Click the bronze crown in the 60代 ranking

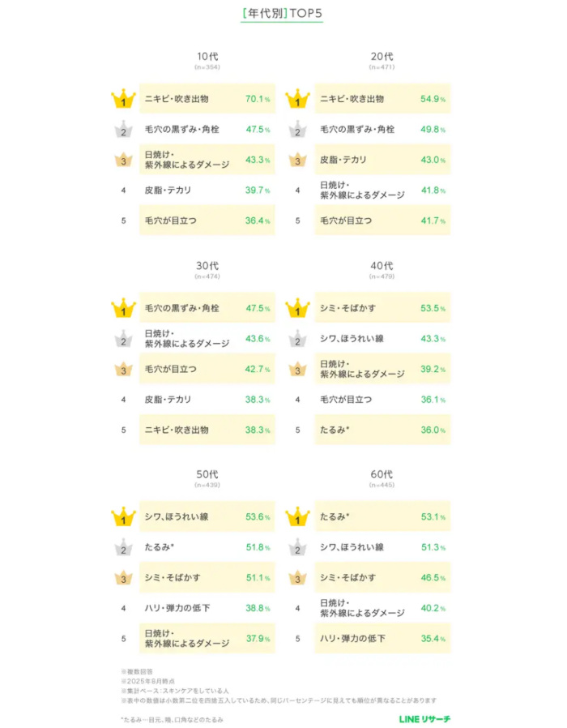pyautogui.click(x=298, y=577)
